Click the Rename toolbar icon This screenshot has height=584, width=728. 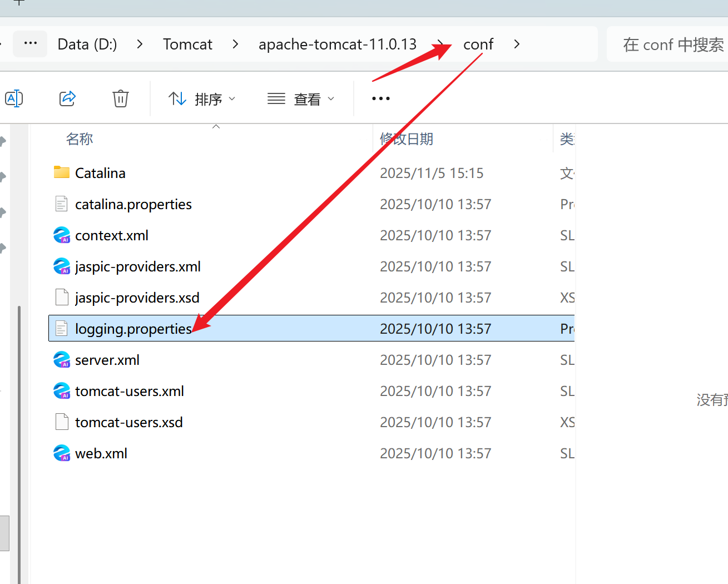click(x=14, y=98)
